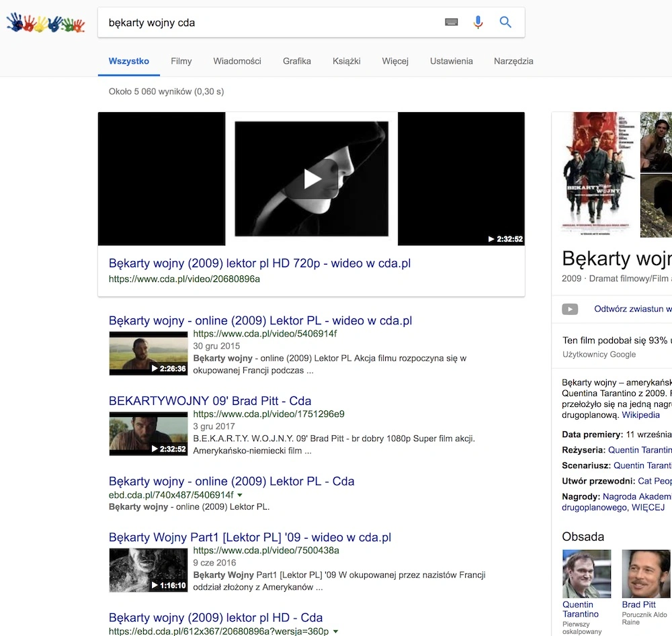Screen dimensions: 672x636
Task: Open the Książki search tab
Action: coord(346,61)
